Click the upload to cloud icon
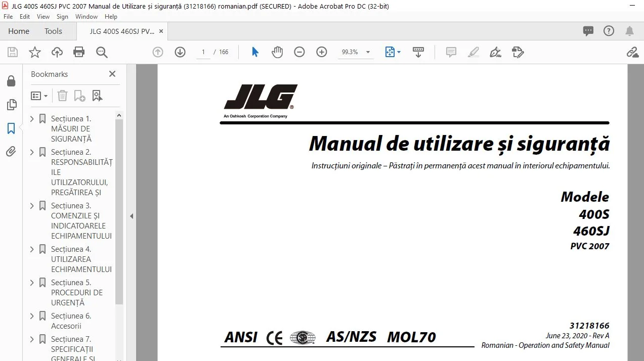This screenshot has height=361, width=644. (57, 52)
